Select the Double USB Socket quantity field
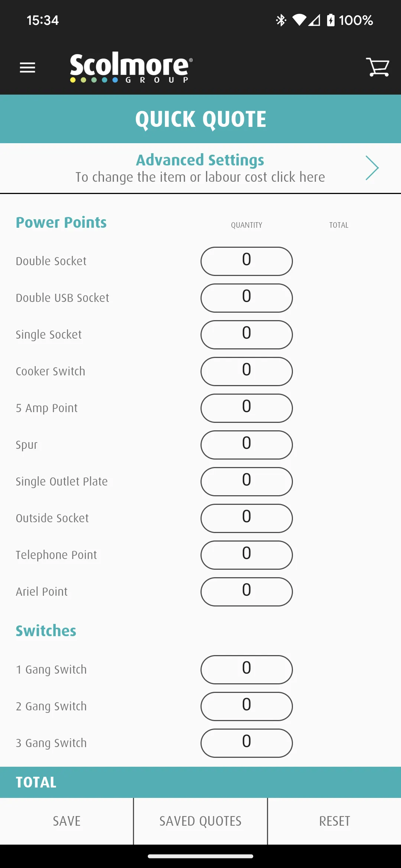 247,298
